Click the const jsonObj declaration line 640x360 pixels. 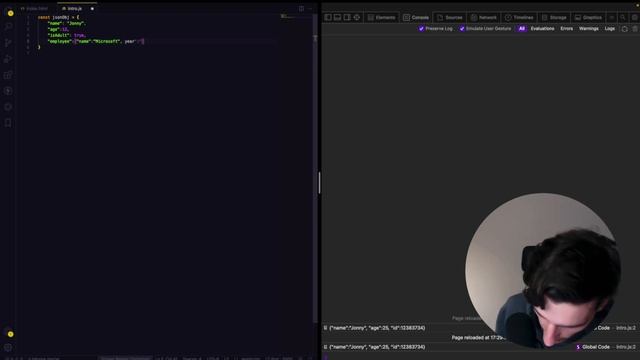pyautogui.click(x=58, y=18)
